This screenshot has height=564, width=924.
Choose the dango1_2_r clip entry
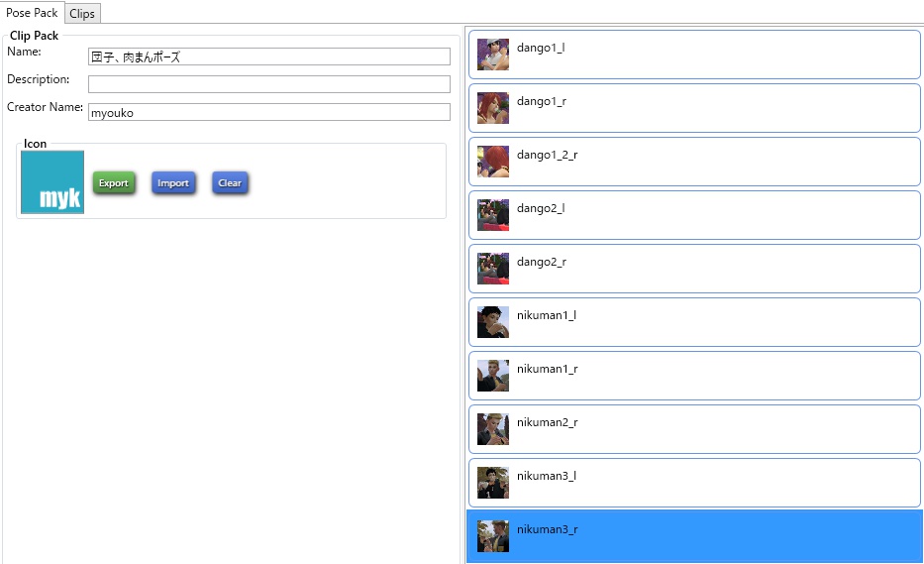[694, 162]
